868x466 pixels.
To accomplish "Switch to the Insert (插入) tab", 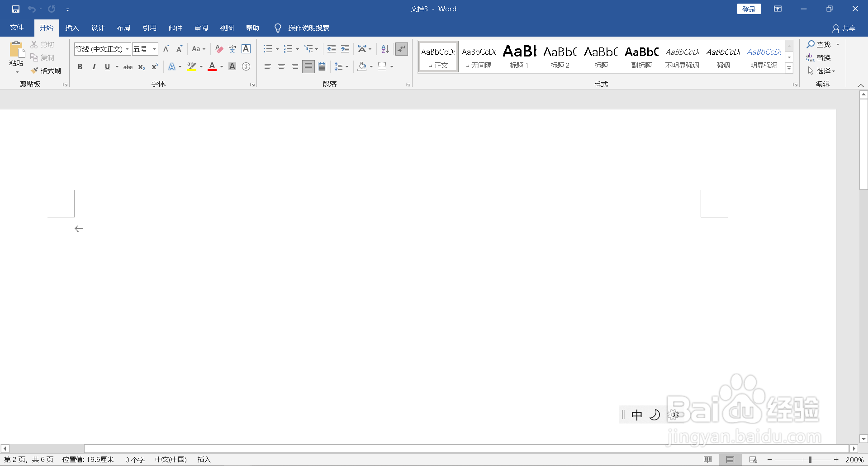I will [72, 28].
